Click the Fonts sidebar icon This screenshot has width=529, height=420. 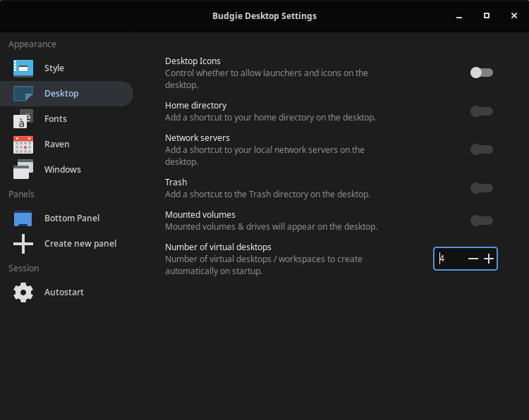click(23, 119)
